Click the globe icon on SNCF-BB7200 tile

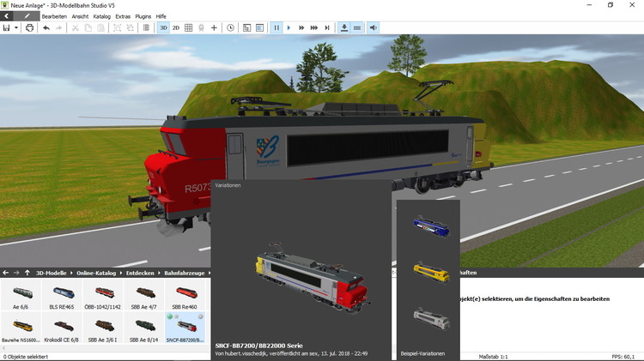pyautogui.click(x=170, y=316)
